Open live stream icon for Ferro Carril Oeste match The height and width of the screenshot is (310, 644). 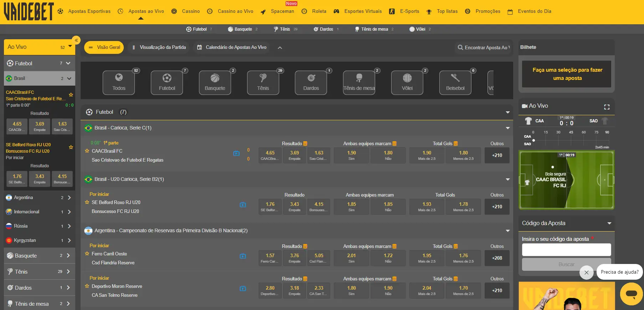click(x=243, y=256)
